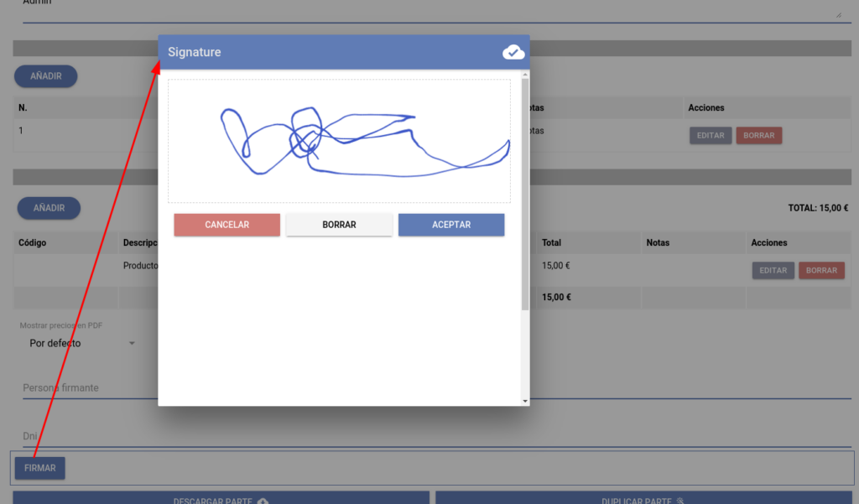This screenshot has height=504, width=859.
Task: Edit row 1 using its EDITAR button
Action: pos(711,135)
